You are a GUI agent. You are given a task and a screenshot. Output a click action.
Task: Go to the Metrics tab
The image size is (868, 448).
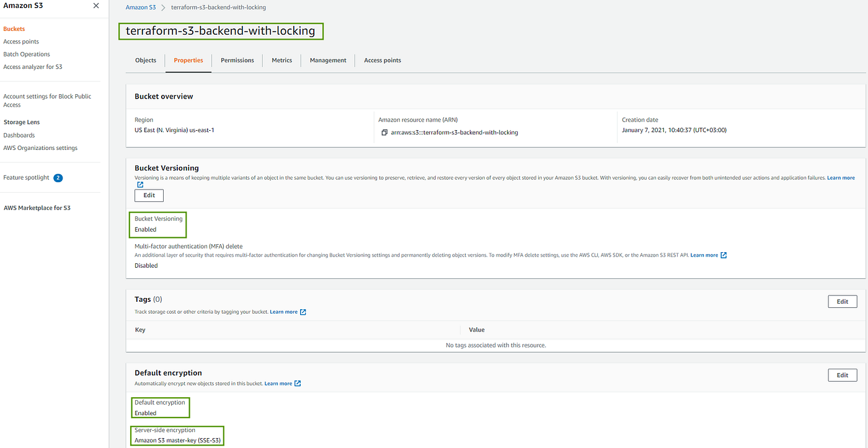[281, 60]
